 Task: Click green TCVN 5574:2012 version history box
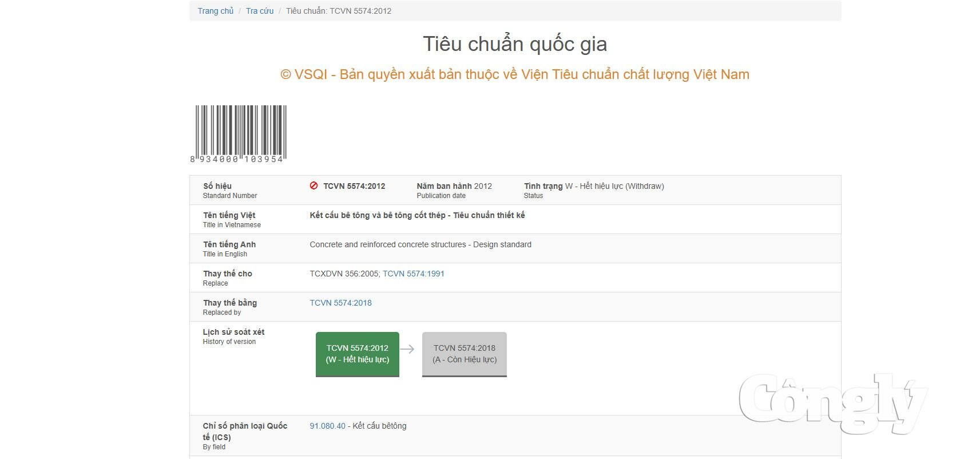[358, 354]
